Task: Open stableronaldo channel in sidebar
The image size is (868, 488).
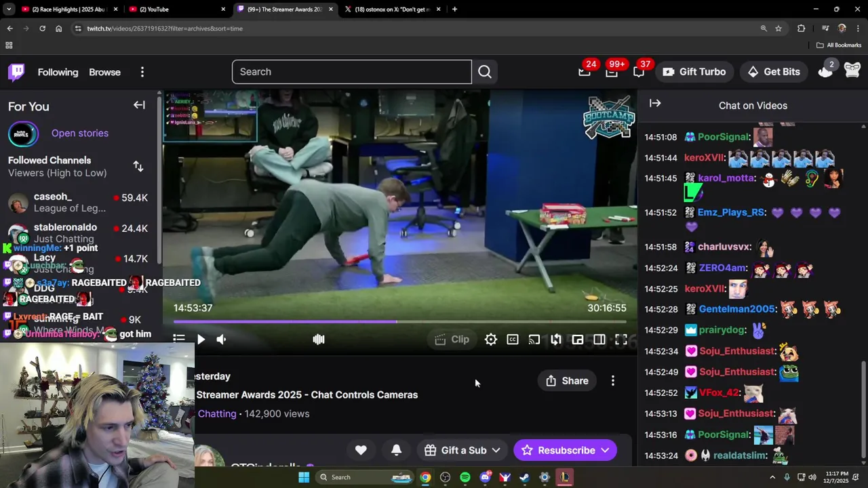Action: (80, 233)
